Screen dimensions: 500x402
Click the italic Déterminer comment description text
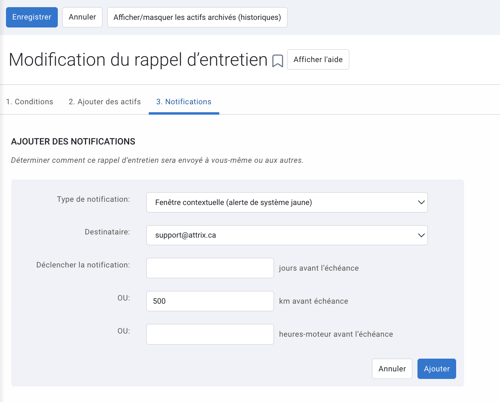pos(157,160)
